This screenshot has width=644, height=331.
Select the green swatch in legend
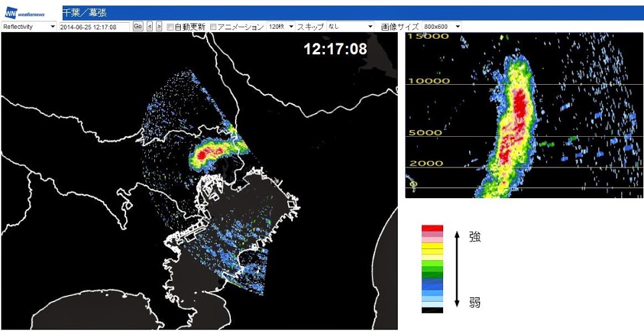[432, 269]
